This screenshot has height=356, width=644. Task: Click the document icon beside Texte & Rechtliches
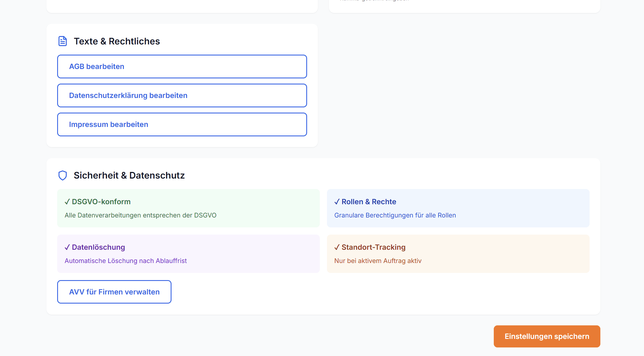(63, 41)
